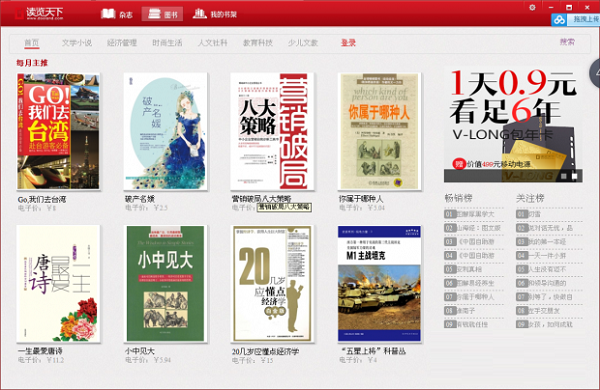The image size is (600, 390).
Task: Open the V-LONG包年卡 promotional banner
Action: point(513,124)
